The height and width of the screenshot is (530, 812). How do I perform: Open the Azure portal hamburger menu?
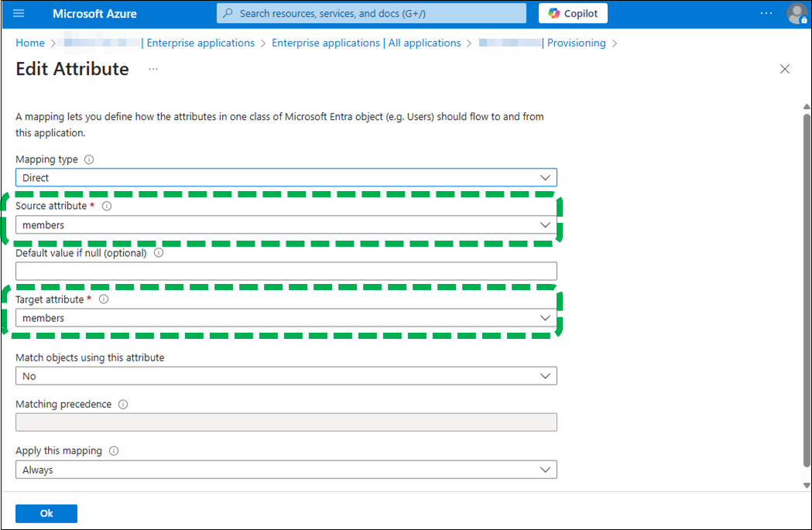click(x=19, y=14)
